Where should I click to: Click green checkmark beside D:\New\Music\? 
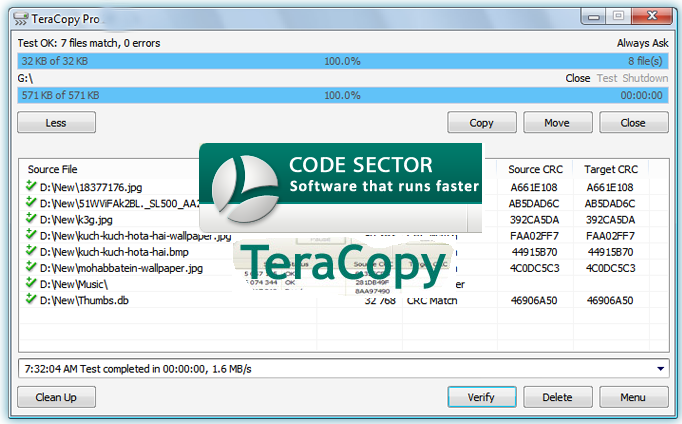tap(31, 282)
